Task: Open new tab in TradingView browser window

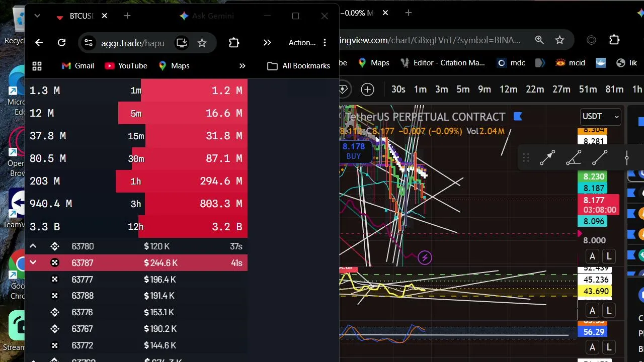Action: pos(408,13)
